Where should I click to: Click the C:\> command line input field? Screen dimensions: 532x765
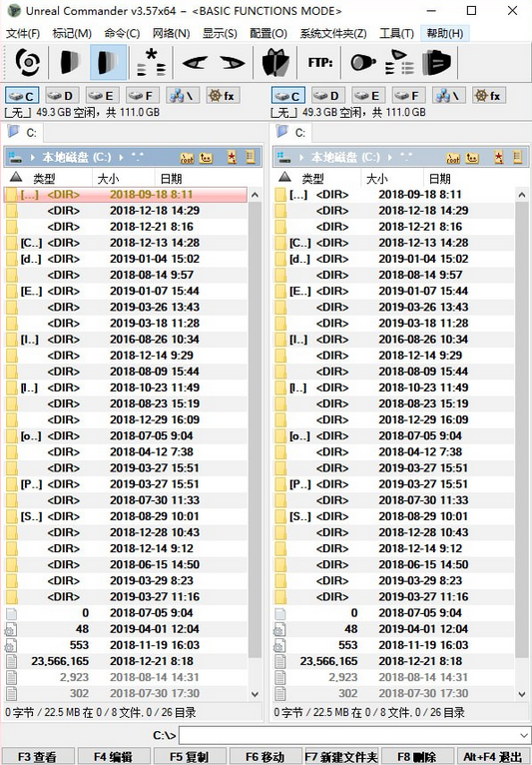348,735
